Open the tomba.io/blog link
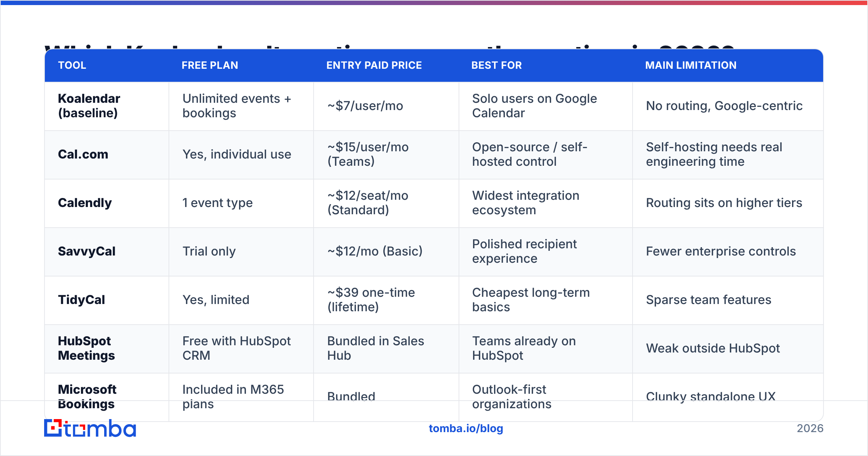The width and height of the screenshot is (868, 456). pos(466,428)
